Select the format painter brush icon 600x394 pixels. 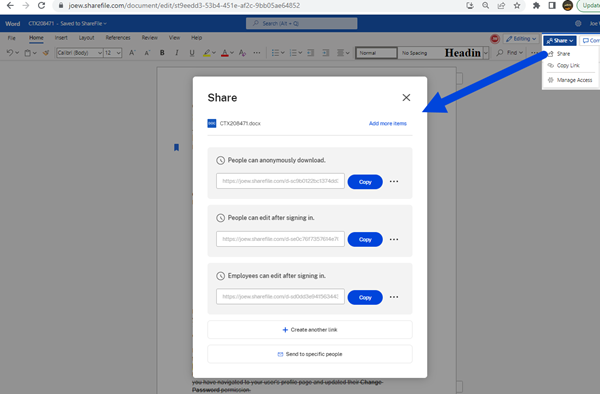pos(46,53)
